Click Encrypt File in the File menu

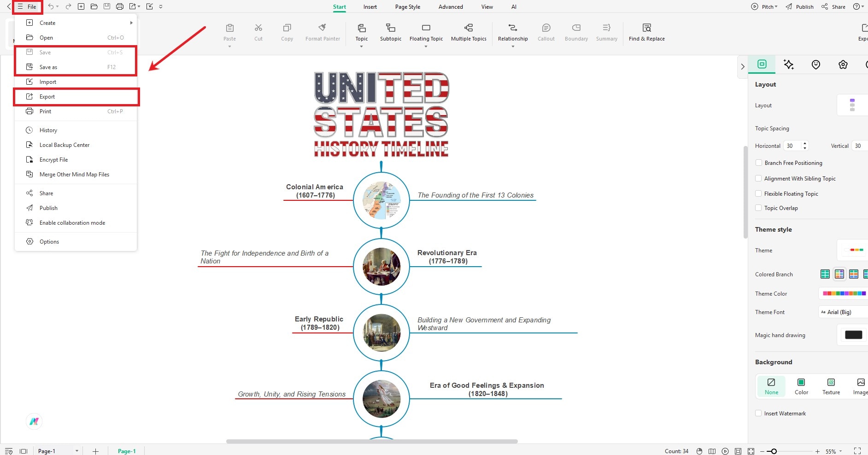[x=76, y=160]
